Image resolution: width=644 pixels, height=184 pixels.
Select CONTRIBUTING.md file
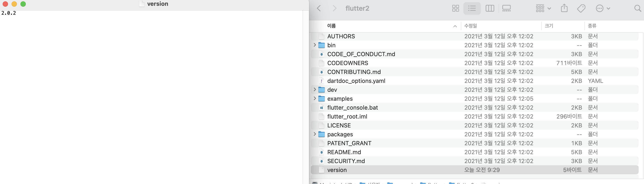pos(475,72)
